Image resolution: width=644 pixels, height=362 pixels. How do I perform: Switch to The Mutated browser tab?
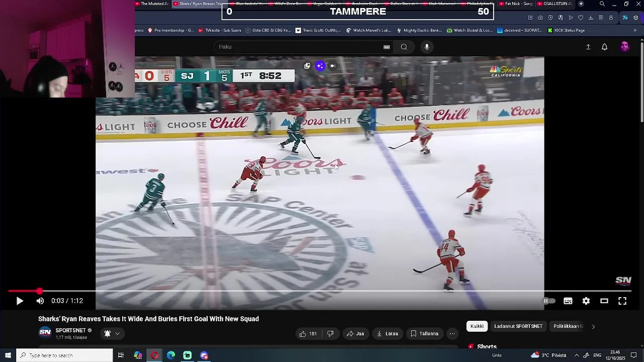(152, 4)
